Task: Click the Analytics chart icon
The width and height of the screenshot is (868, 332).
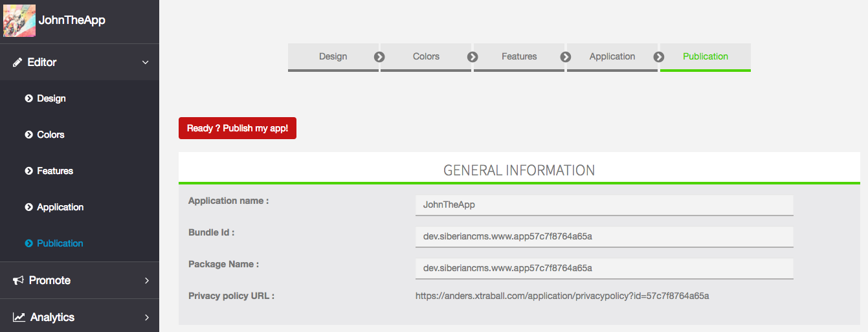Action: 19,317
